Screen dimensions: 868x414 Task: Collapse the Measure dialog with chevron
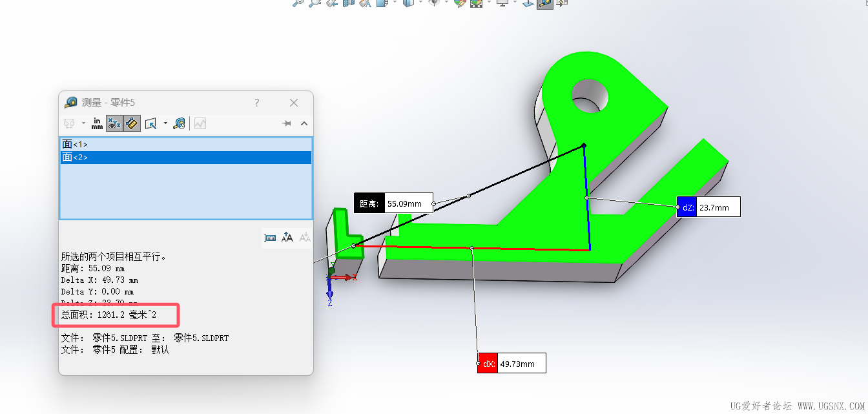304,123
